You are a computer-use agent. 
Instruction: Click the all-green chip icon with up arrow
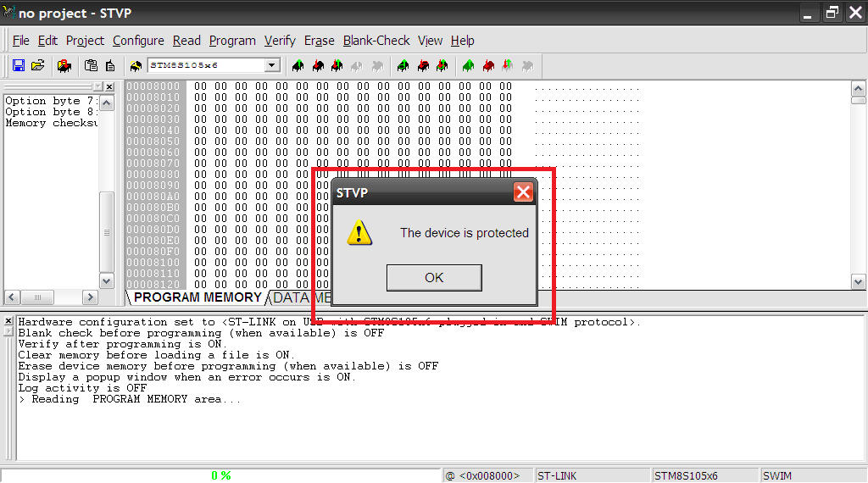click(x=468, y=66)
